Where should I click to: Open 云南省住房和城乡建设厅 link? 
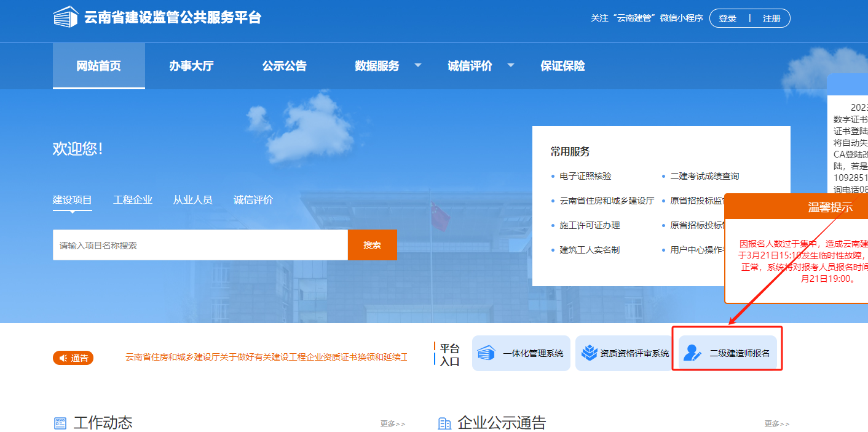(607, 201)
